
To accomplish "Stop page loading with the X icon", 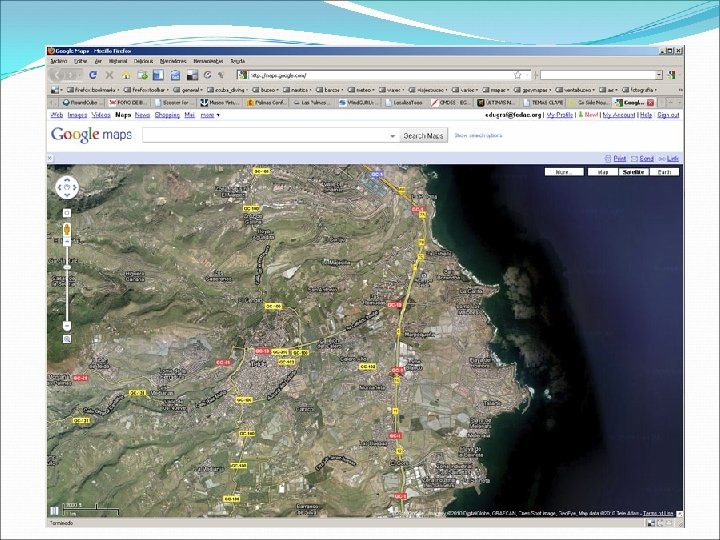I will pos(109,75).
